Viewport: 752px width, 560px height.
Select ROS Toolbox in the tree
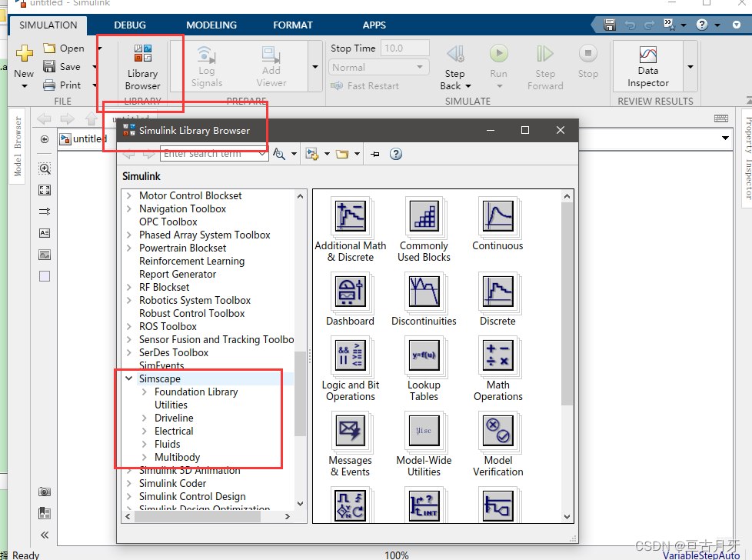[x=168, y=326]
